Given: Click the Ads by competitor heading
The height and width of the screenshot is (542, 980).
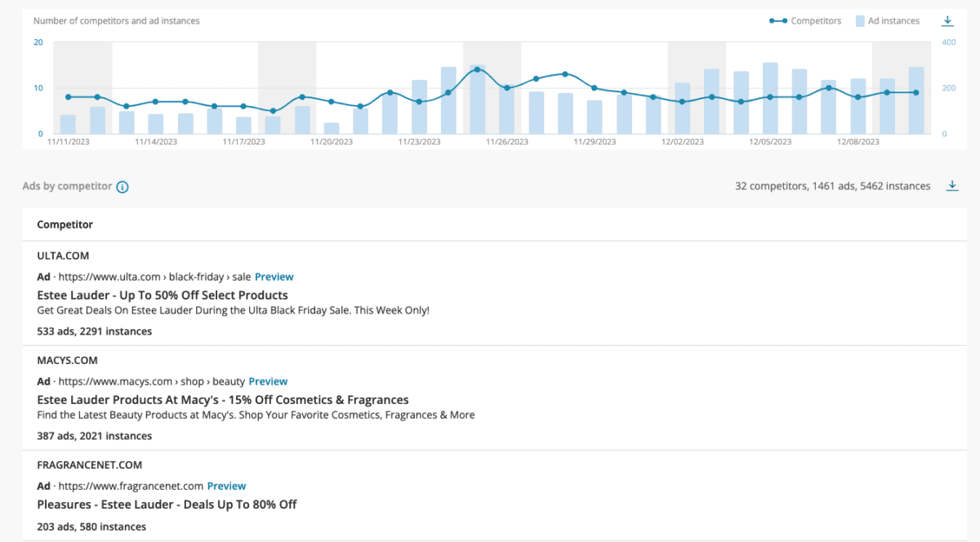Looking at the screenshot, I should [67, 186].
